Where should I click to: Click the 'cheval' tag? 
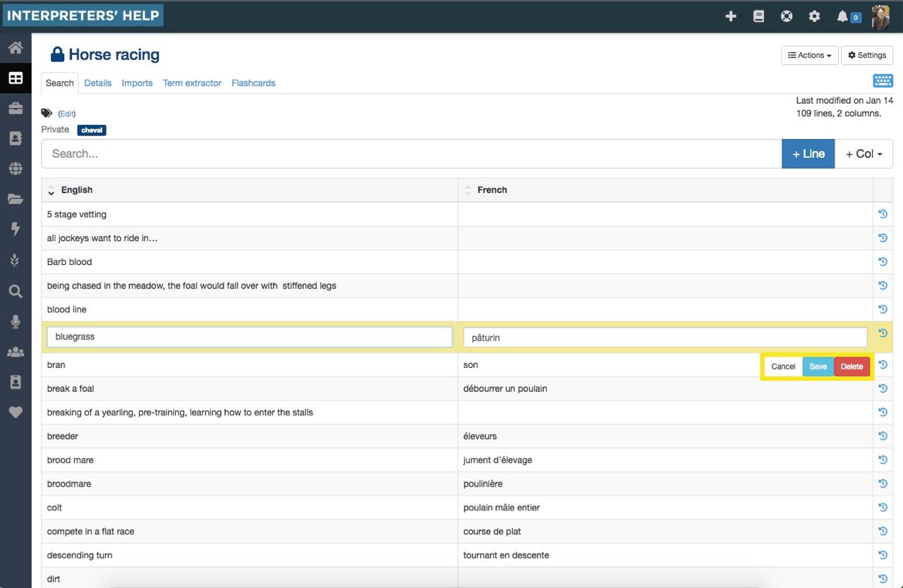pyautogui.click(x=92, y=130)
